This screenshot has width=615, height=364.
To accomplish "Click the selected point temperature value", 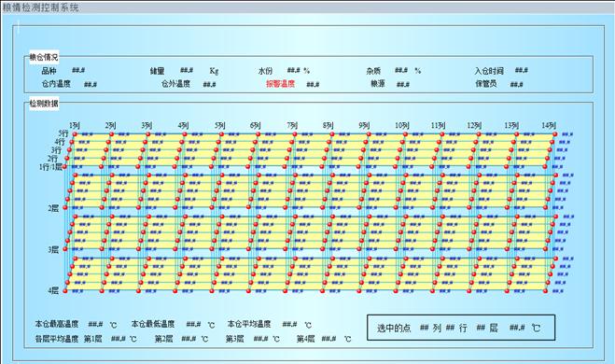I will point(517,328).
